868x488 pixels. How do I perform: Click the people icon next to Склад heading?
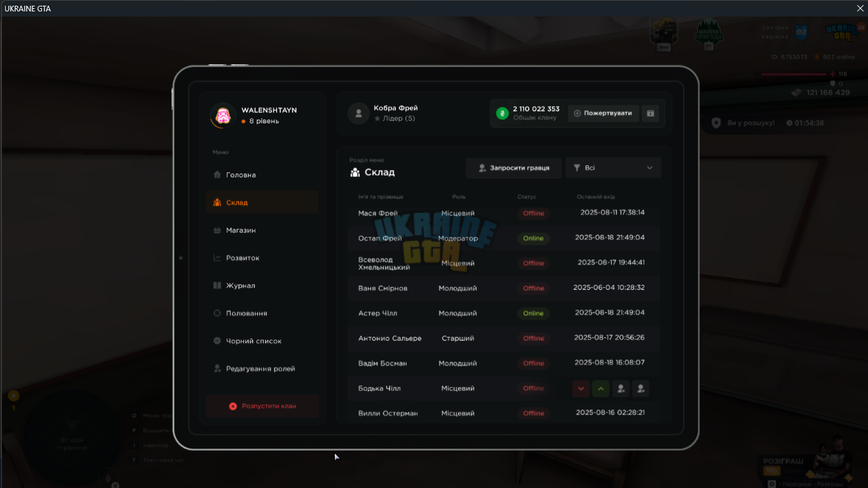tap(355, 172)
